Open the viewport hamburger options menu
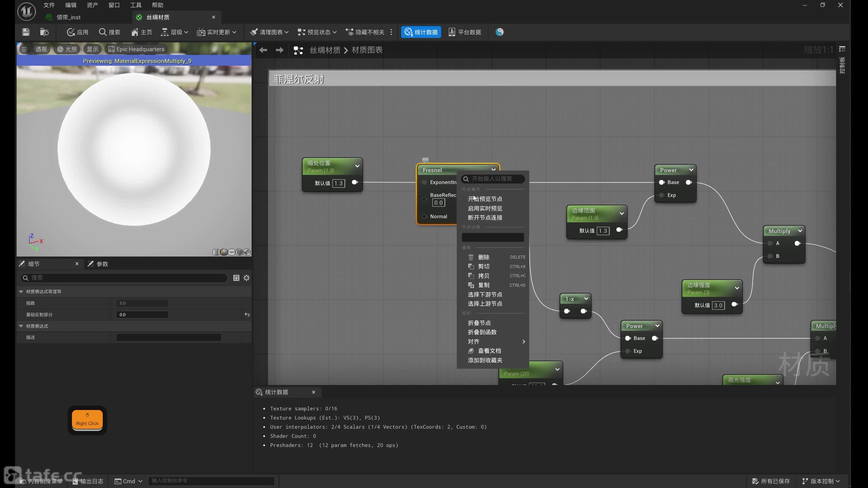The width and height of the screenshot is (868, 488). [24, 49]
